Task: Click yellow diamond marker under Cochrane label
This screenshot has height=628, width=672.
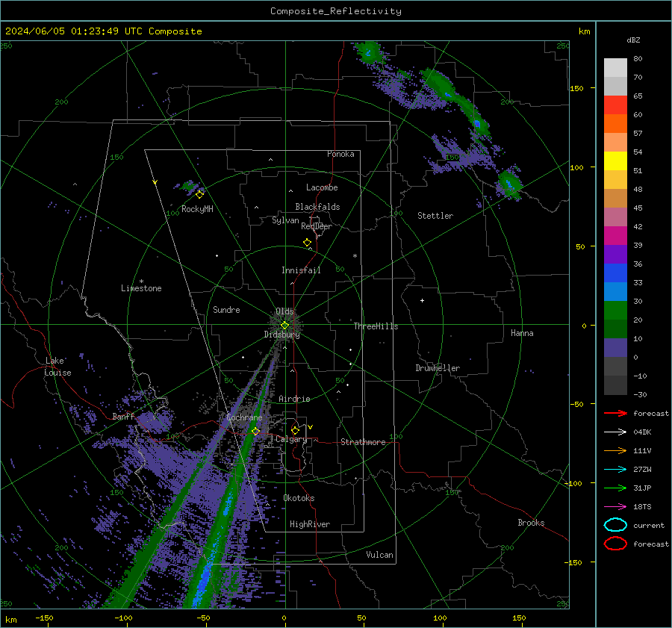Action: pyautogui.click(x=256, y=432)
